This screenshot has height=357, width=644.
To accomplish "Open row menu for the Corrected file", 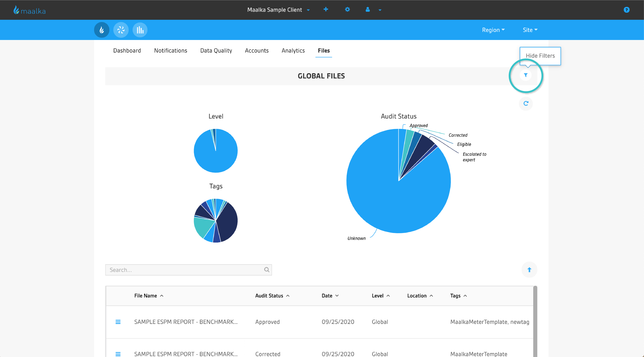I will [x=118, y=354].
